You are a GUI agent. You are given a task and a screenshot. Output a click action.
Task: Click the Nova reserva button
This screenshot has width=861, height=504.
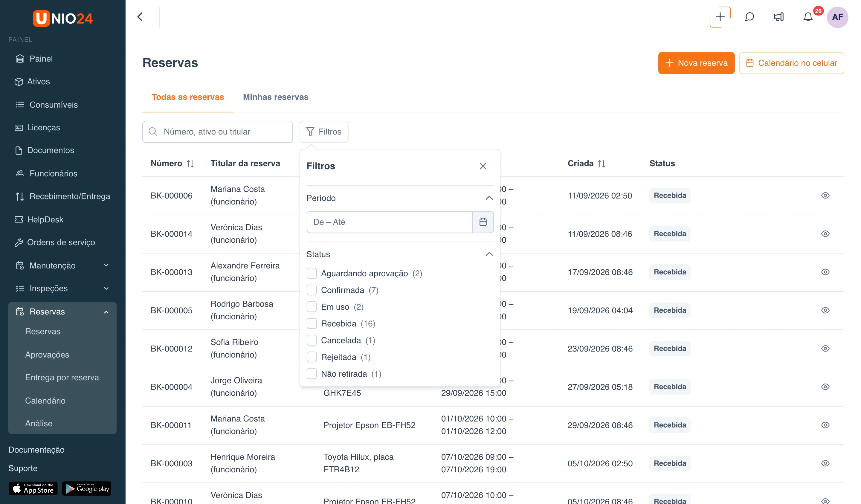pos(696,63)
